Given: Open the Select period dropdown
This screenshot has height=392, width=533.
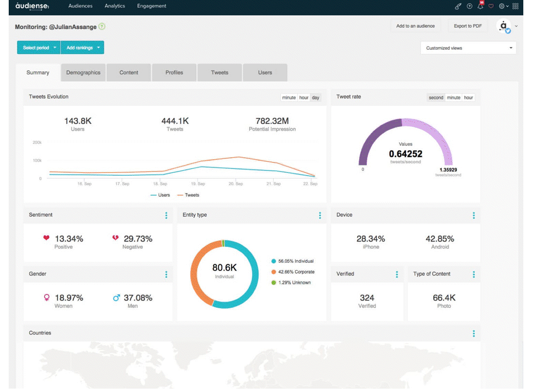Looking at the screenshot, I should [x=39, y=47].
